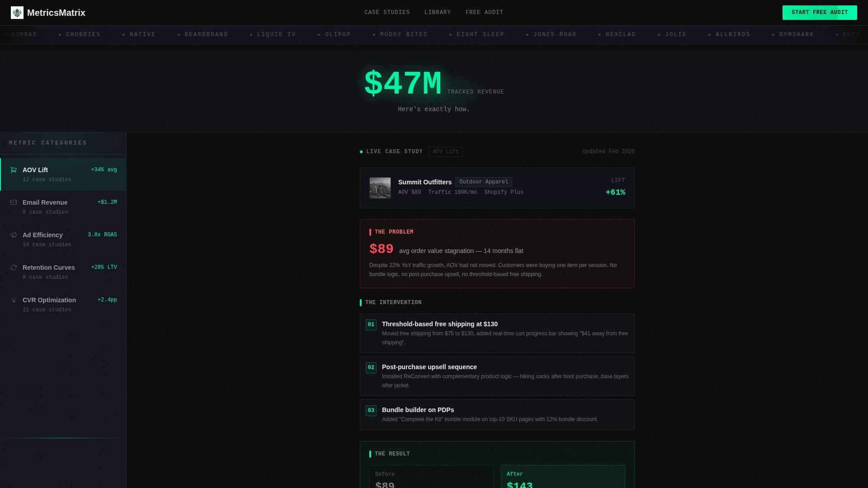This screenshot has width=868, height=488.
Task: Click the Start Free Audit button
Action: [820, 13]
